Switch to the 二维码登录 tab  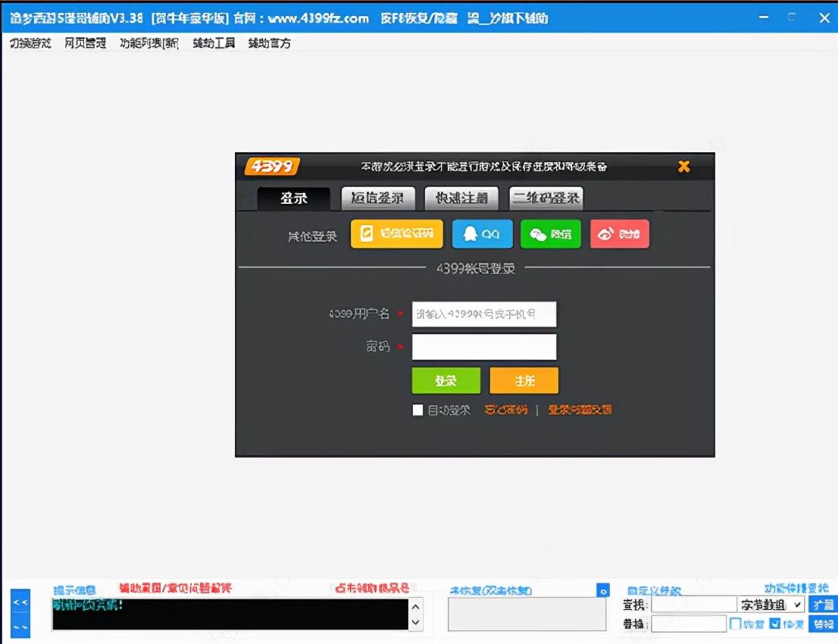coord(546,199)
